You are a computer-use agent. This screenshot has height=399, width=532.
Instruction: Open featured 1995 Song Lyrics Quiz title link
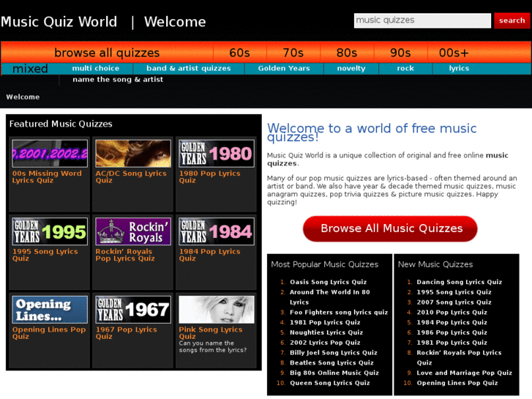tap(45, 255)
